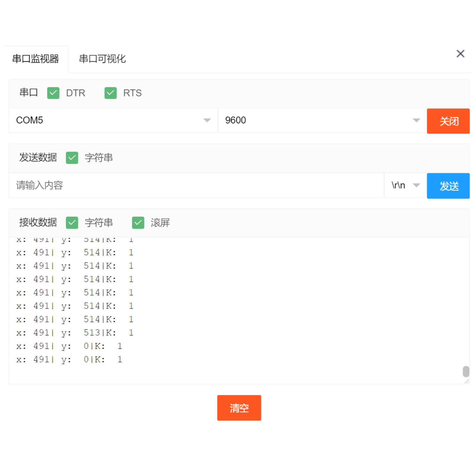Uncheck the RTS checkbox
The image size is (476, 476).
tap(110, 93)
